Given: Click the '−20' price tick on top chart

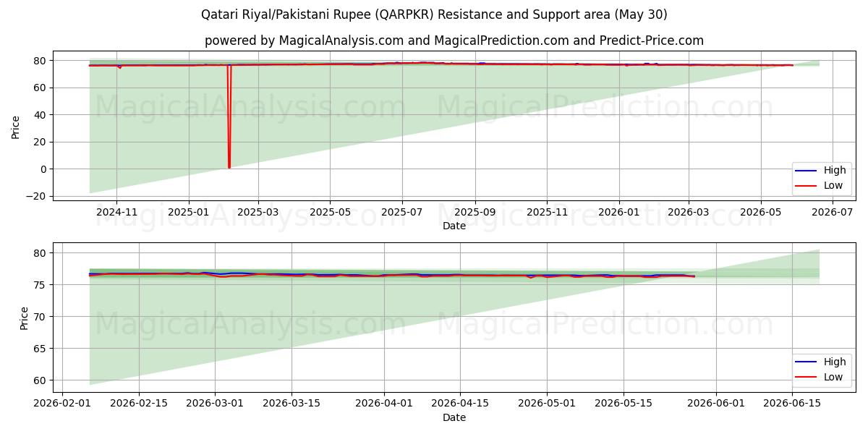Looking at the screenshot, I should pos(37,196).
